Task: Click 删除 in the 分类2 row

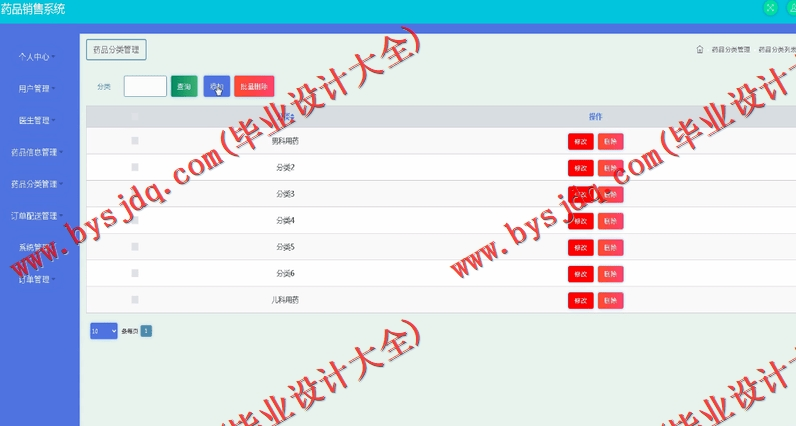Action: [x=610, y=168]
